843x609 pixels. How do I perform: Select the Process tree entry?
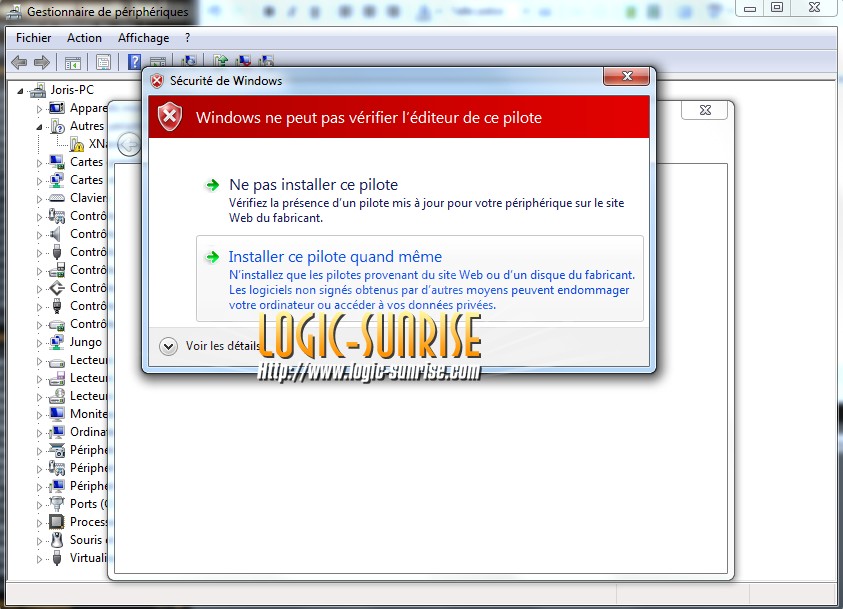pyautogui.click(x=88, y=522)
